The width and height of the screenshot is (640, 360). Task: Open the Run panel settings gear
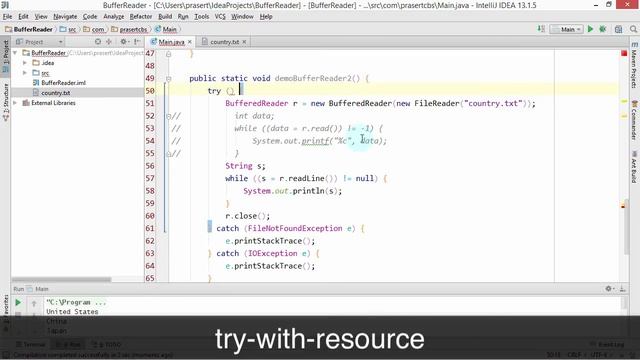click(609, 289)
